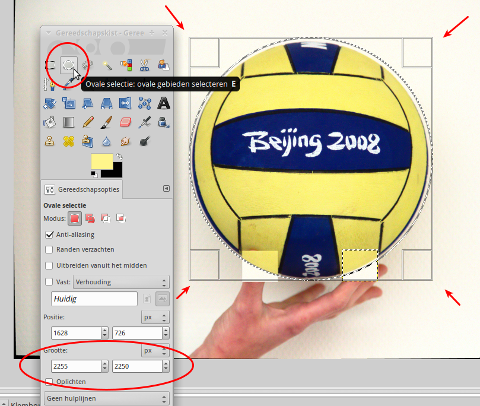Select the Ellipse Select (Ovale selectie) tool
Screen dimensions: 480x406
coord(69,65)
